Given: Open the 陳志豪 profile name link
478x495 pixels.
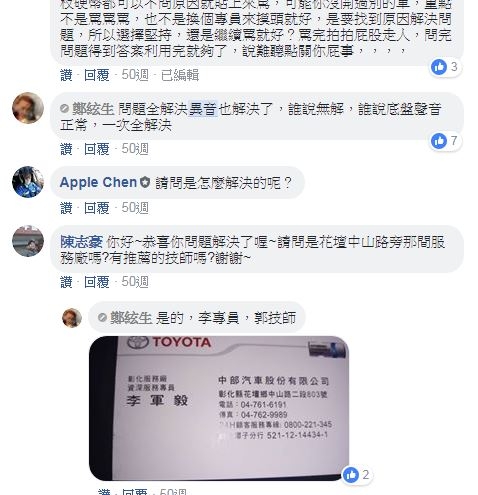Looking at the screenshot, I should [81, 242].
